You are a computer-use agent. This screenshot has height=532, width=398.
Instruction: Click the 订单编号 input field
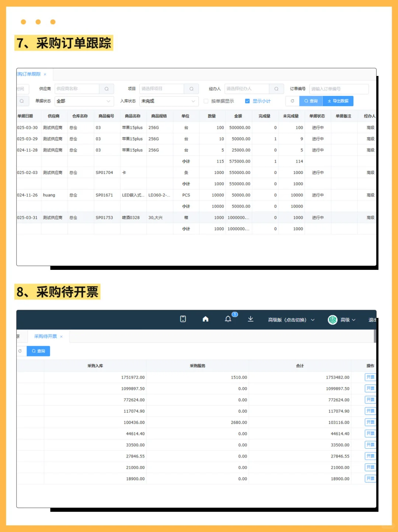point(338,88)
